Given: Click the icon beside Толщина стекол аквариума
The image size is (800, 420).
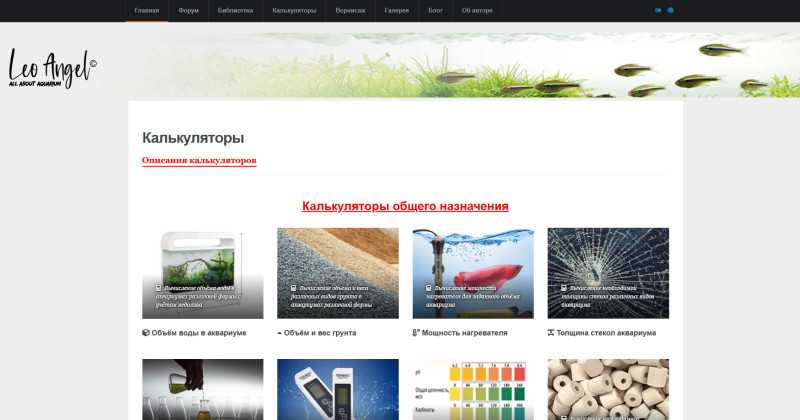Looking at the screenshot, I should (x=551, y=333).
